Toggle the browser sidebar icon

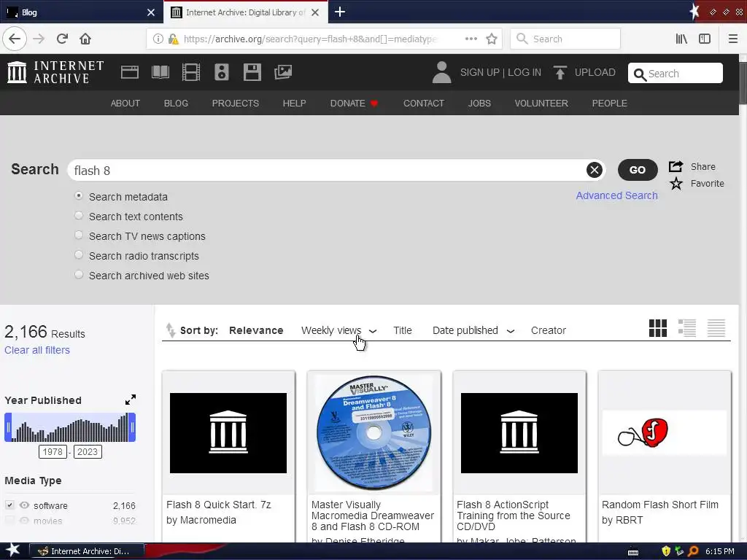pos(705,39)
